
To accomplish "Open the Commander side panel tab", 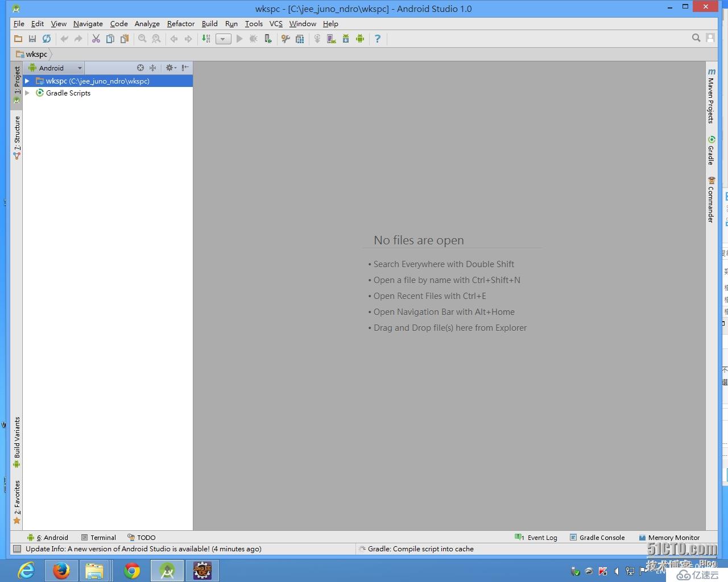I will tap(711, 199).
